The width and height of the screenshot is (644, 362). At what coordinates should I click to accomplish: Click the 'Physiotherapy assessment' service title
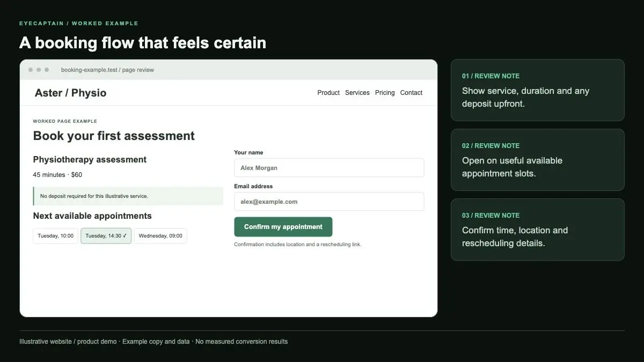[x=90, y=159]
